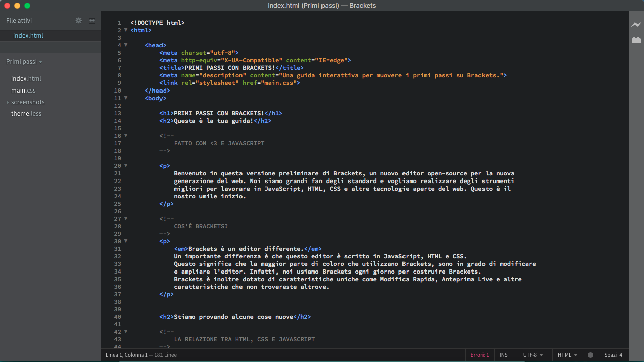This screenshot has height=362, width=644.
Task: Open the Primi passi project dropdown
Action: pos(24,62)
